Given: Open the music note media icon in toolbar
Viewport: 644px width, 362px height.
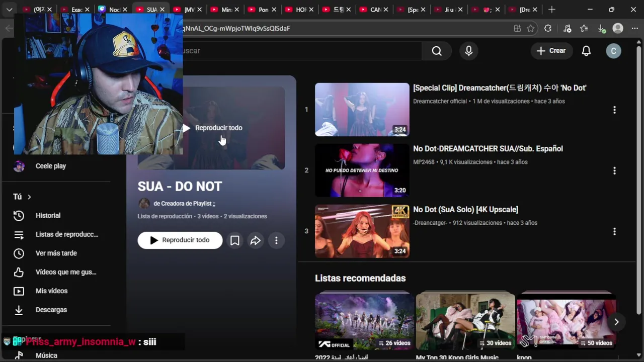Looking at the screenshot, I should click(x=567, y=29).
